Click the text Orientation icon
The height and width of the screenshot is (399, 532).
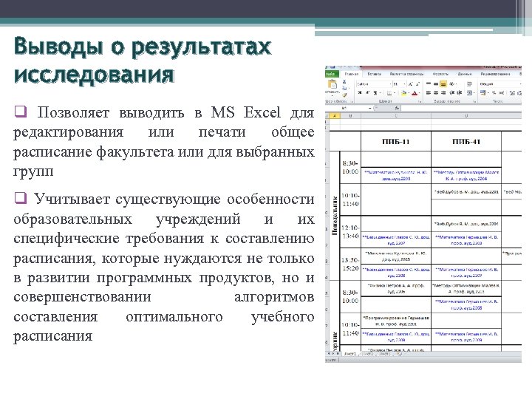(451, 83)
